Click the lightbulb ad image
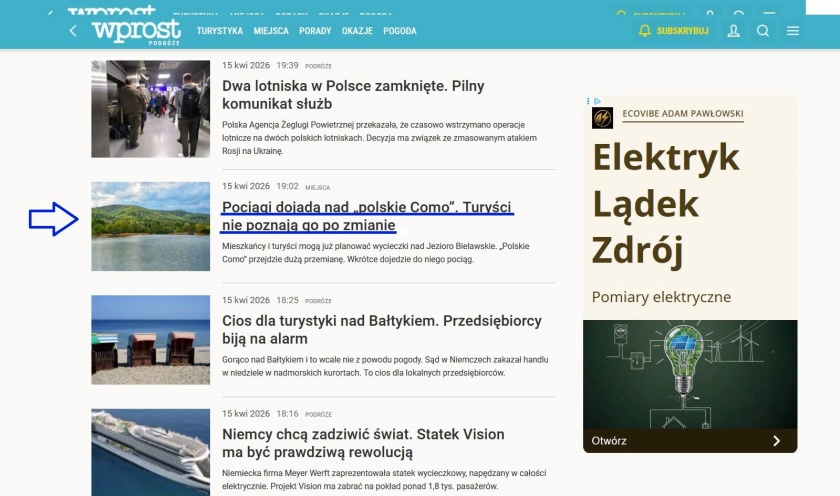840x496 pixels. (x=690, y=374)
